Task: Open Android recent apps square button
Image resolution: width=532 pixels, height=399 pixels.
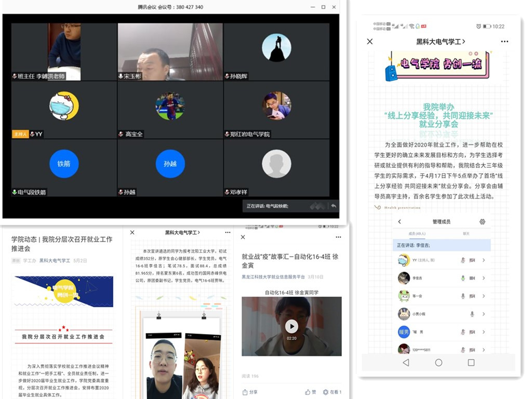Action: (x=471, y=363)
